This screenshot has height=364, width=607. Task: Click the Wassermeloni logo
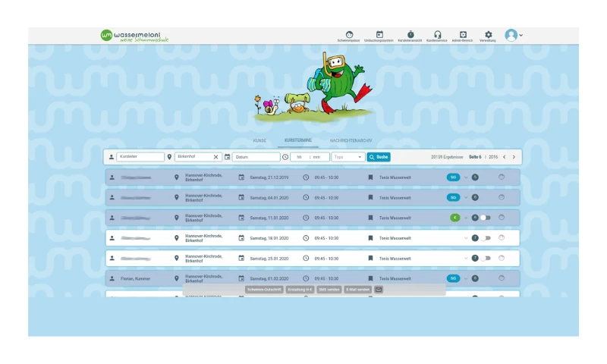[134, 36]
